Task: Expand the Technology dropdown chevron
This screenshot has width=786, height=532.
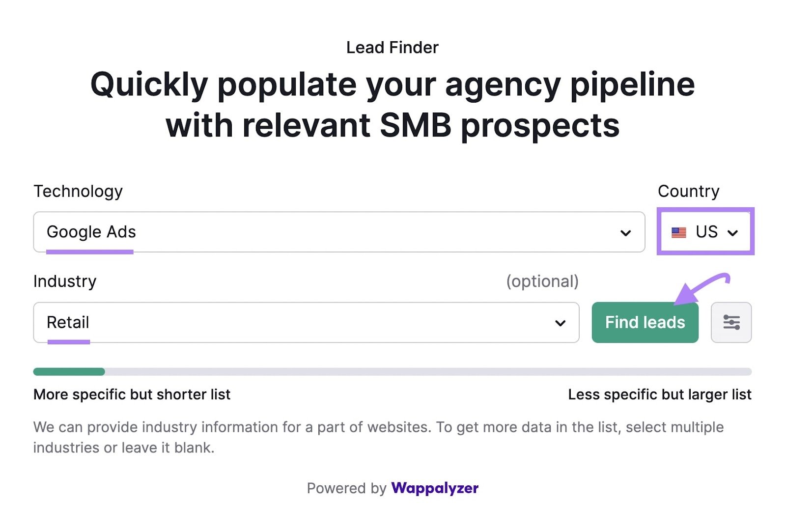Action: pos(625,233)
